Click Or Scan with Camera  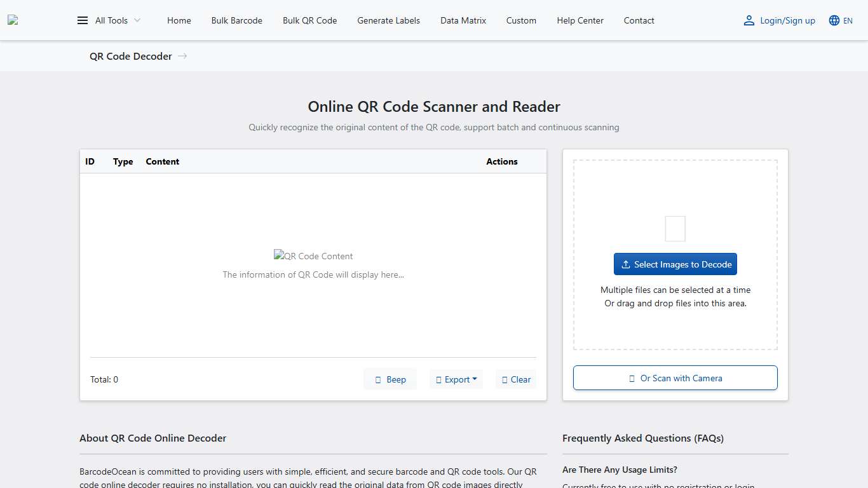pyautogui.click(x=675, y=377)
